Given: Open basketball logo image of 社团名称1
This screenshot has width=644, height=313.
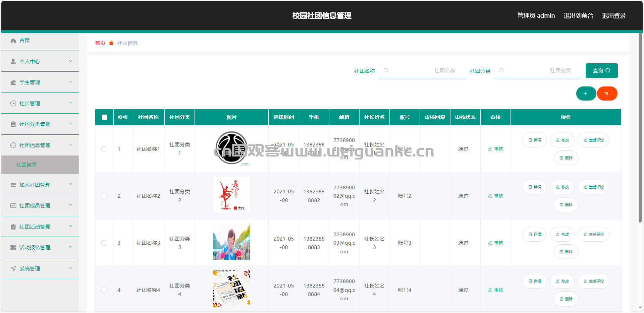Looking at the screenshot, I should pos(232,148).
